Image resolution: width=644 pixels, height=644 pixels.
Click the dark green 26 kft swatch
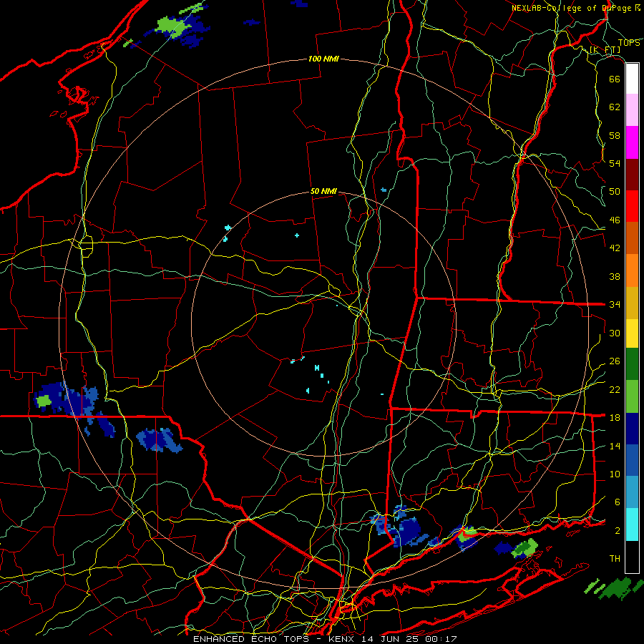tap(632, 364)
